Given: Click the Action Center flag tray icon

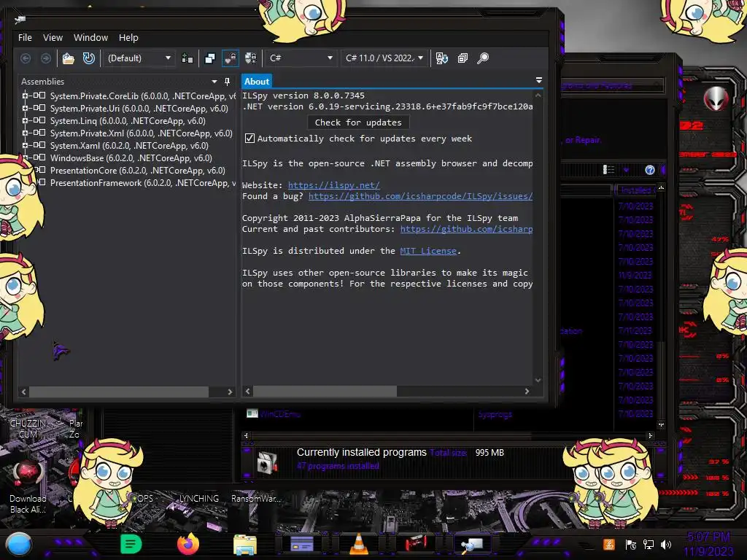Looking at the screenshot, I should (x=630, y=545).
